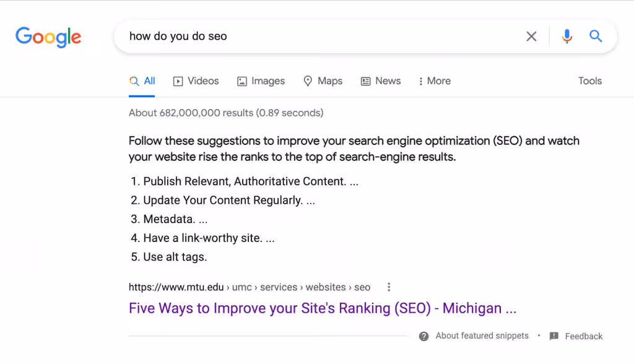Viewport: 634px width, 364px height.
Task: Click the https://www.mtu.edu breadcrumb URL
Action: click(176, 287)
